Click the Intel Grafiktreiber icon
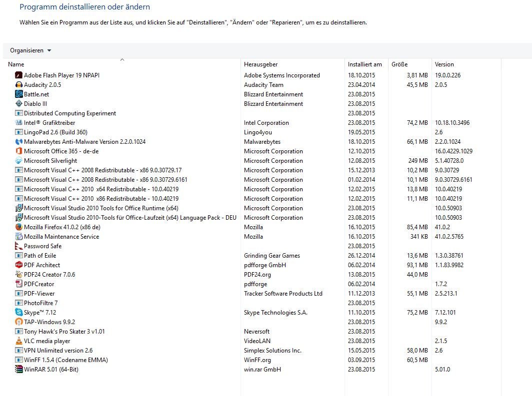 (19, 123)
